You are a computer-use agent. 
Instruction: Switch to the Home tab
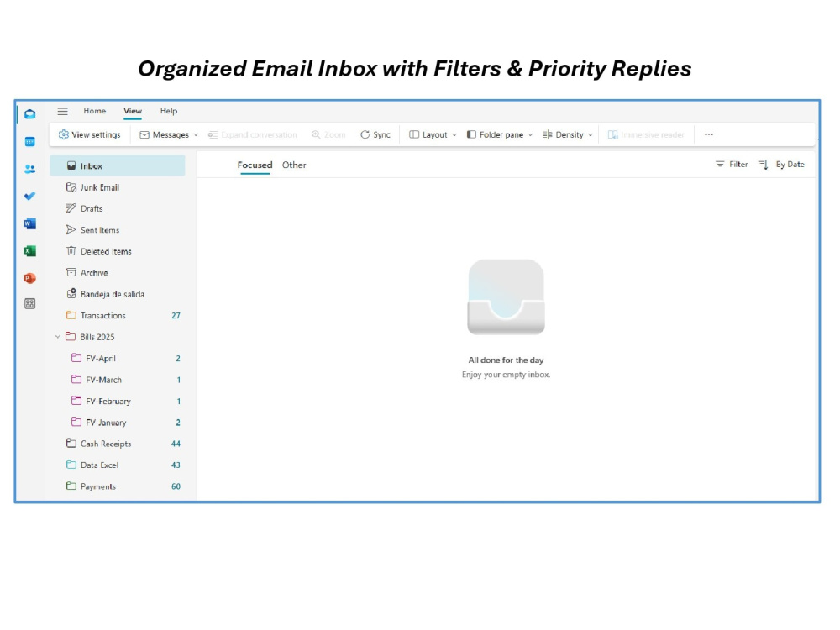coord(94,111)
